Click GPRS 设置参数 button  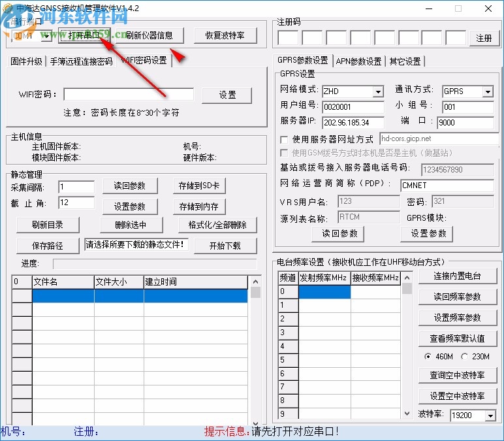[x=426, y=234]
